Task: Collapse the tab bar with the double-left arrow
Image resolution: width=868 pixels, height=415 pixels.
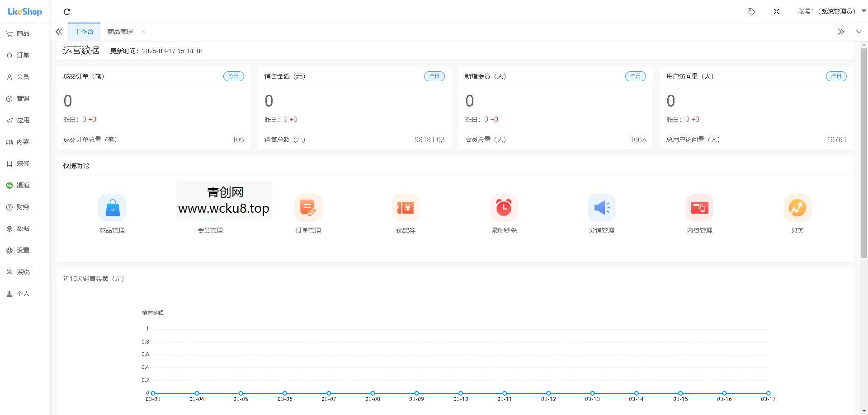Action: point(58,32)
